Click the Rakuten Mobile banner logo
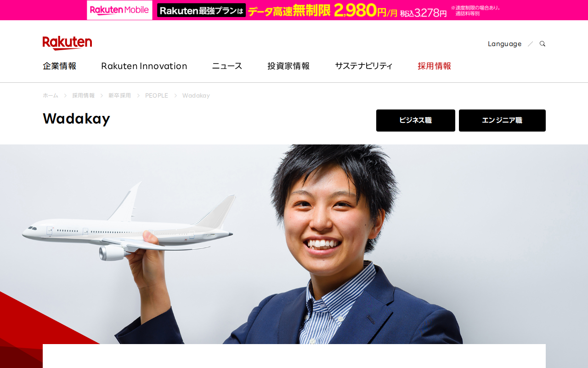588x368 pixels. (x=119, y=10)
